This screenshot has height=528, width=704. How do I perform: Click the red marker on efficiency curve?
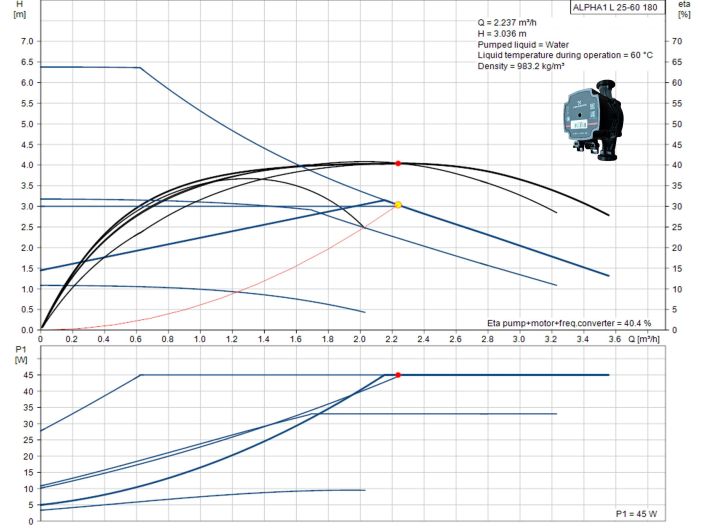tap(398, 163)
